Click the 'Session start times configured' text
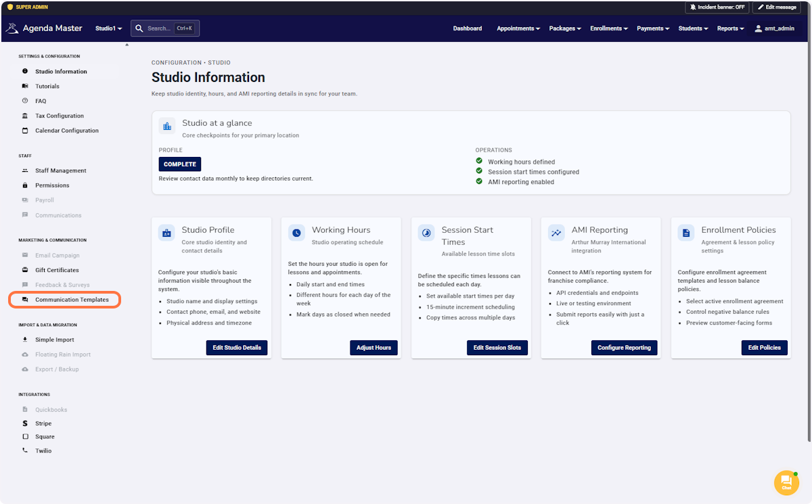Screen dimensions: 812x504 click(533, 172)
